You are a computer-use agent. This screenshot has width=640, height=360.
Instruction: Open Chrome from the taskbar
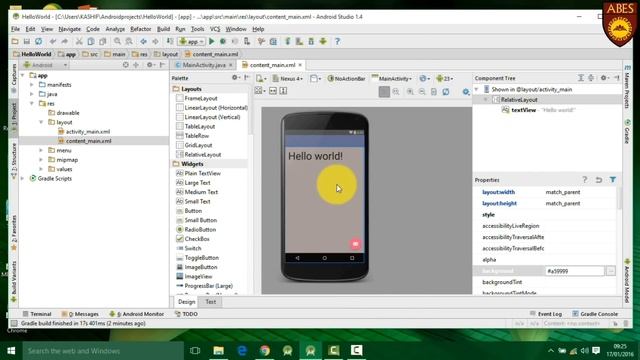[264, 351]
